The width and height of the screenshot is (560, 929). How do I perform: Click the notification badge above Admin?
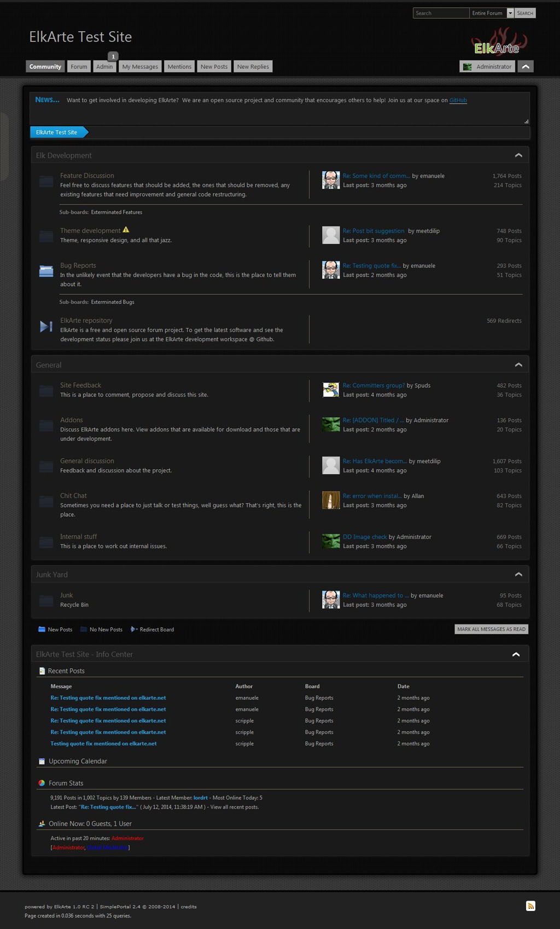pos(113,56)
